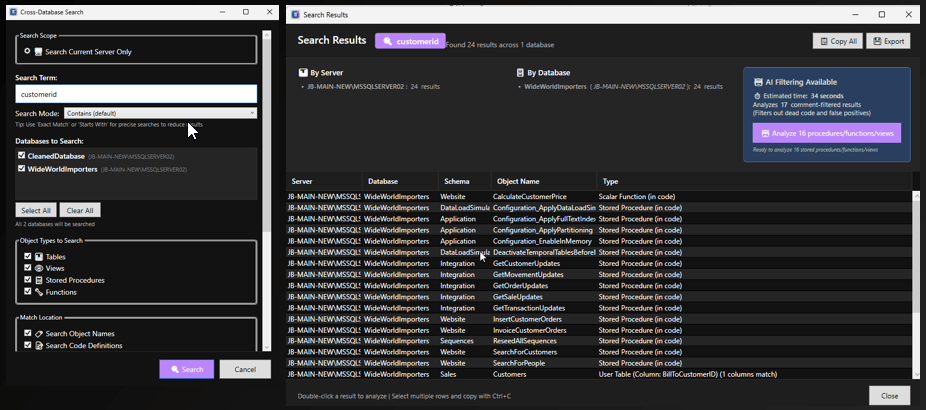
Task: Click the Views eye icon
Action: (39, 269)
